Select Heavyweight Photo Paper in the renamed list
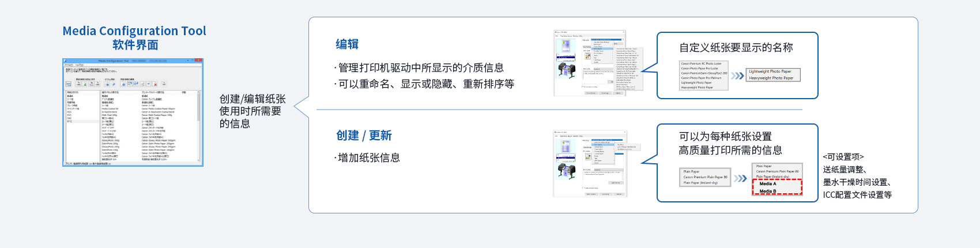This screenshot has height=248, width=980. pos(771,78)
